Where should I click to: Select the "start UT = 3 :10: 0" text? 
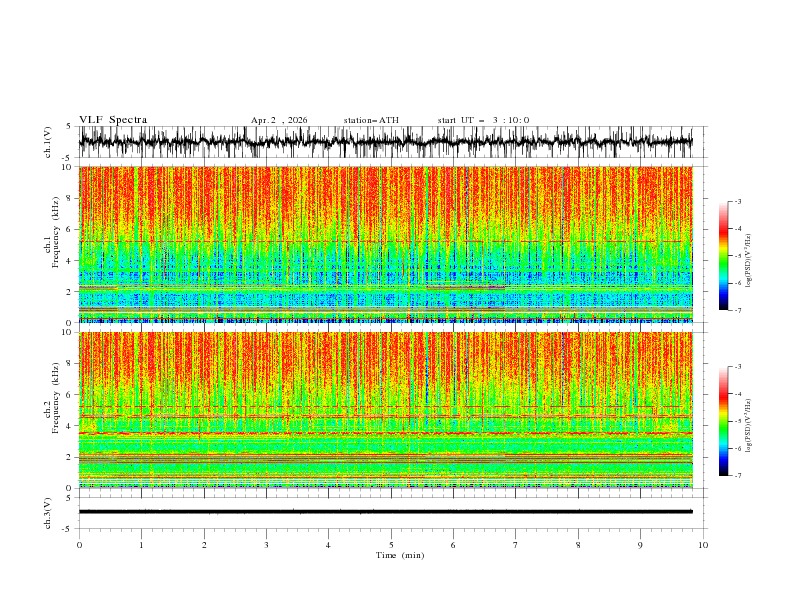click(x=483, y=120)
